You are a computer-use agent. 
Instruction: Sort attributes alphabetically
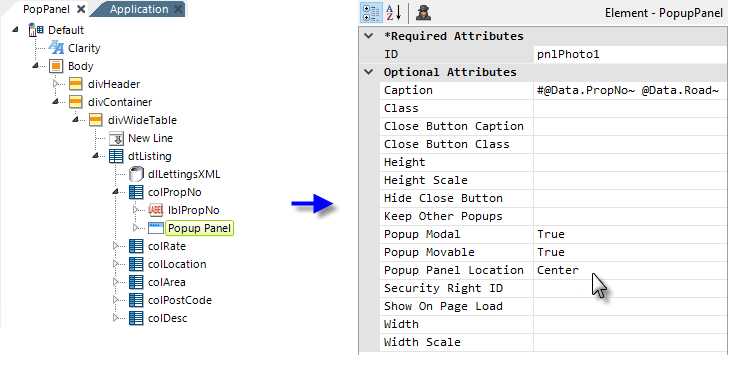(393, 13)
